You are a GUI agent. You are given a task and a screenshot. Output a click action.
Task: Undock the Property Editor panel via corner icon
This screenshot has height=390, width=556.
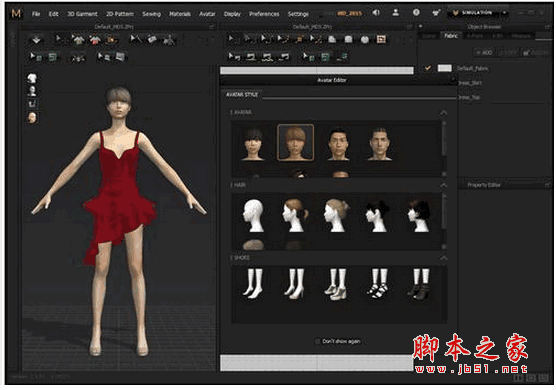547,185
